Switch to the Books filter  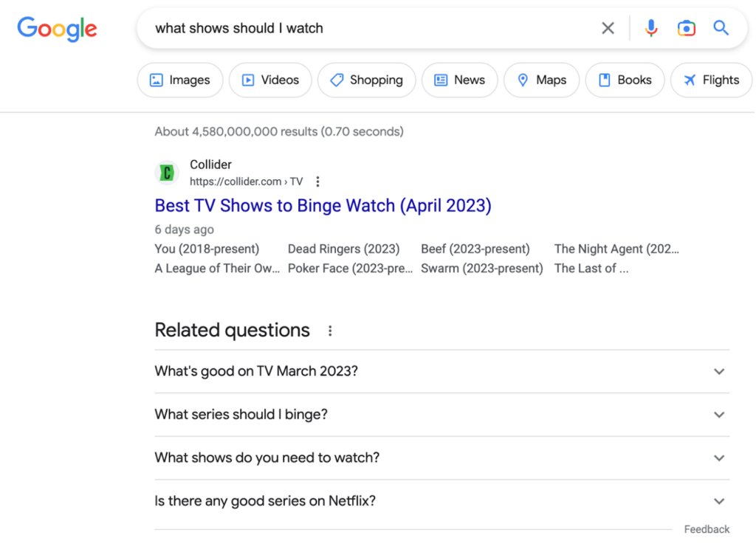coord(625,80)
